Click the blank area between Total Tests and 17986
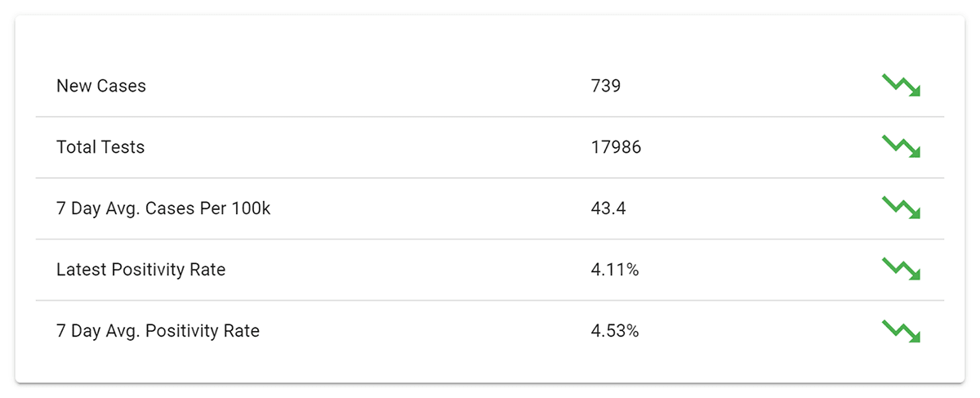Image resolution: width=980 pixels, height=398 pixels. point(367,147)
